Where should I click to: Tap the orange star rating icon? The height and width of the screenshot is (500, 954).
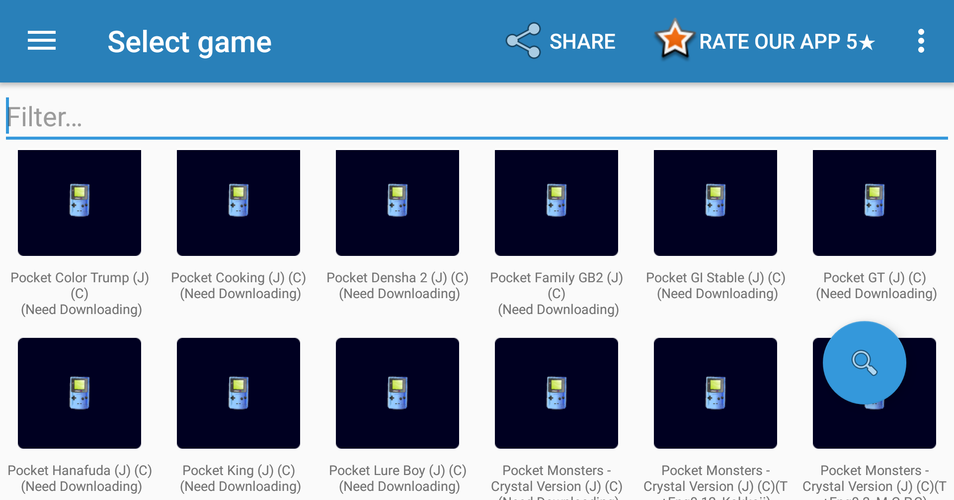pos(674,39)
